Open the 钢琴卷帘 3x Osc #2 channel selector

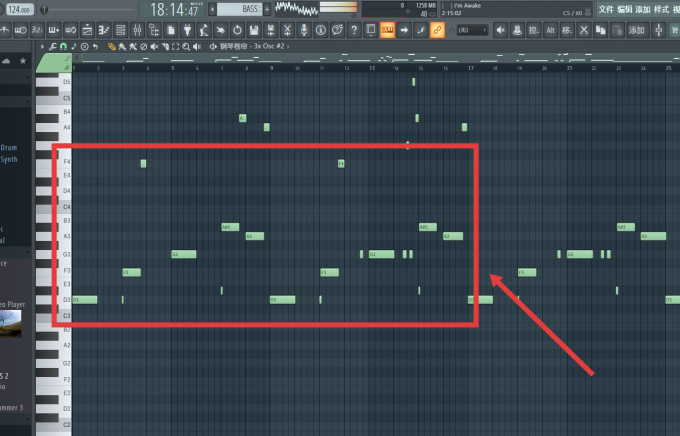(252, 46)
